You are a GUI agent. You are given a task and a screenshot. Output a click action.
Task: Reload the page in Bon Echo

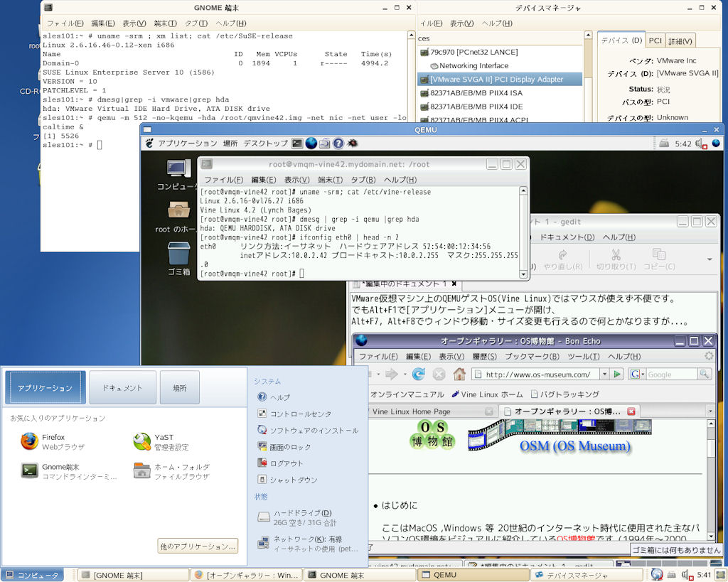click(x=418, y=374)
